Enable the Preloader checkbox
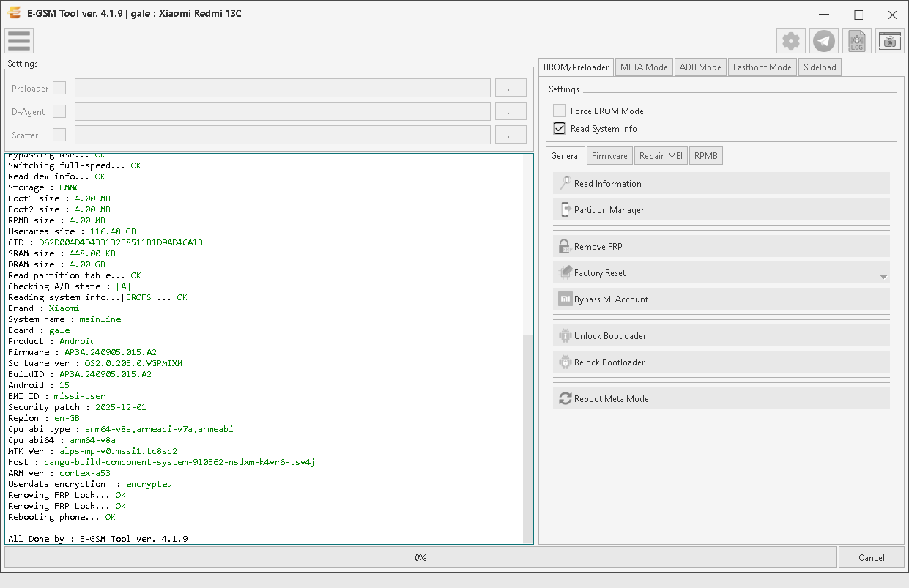 tap(59, 88)
